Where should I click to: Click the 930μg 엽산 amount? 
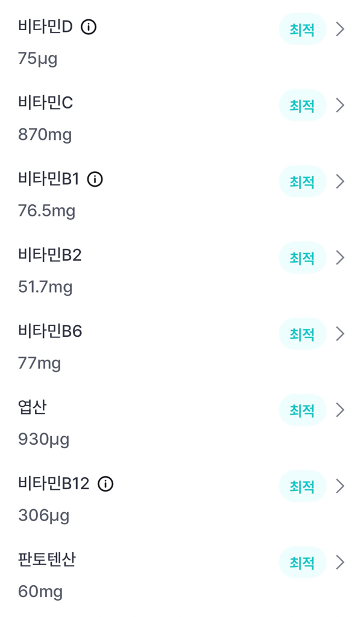pyautogui.click(x=43, y=439)
